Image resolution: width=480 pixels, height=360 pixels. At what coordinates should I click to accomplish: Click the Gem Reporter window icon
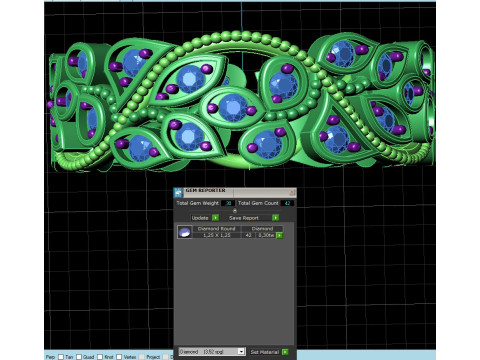[x=178, y=192]
